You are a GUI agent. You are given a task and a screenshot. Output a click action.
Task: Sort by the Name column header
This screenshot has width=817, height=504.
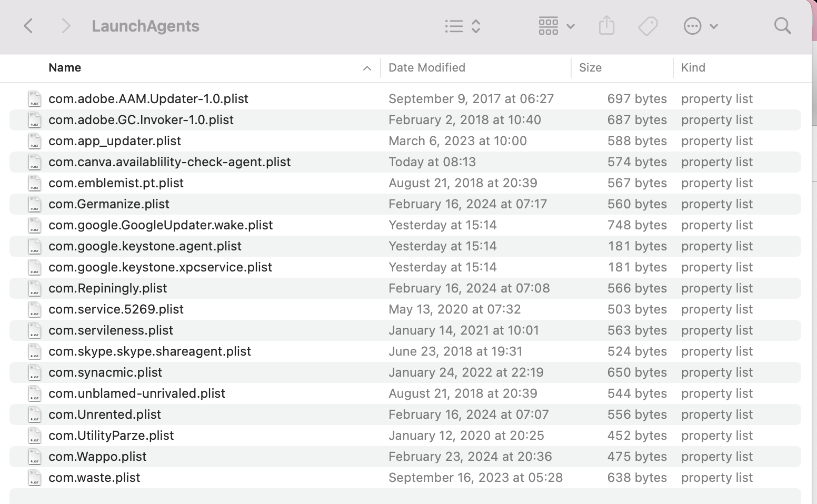click(65, 68)
